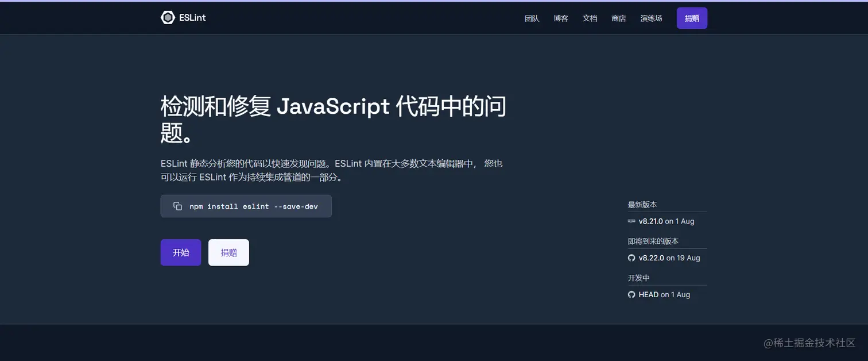Open the 商店 navigation link
The height and width of the screenshot is (361, 868).
point(619,18)
